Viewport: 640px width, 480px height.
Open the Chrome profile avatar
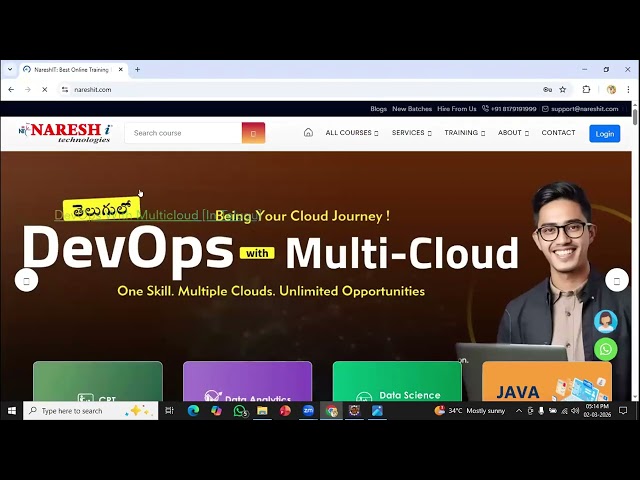coord(611,89)
